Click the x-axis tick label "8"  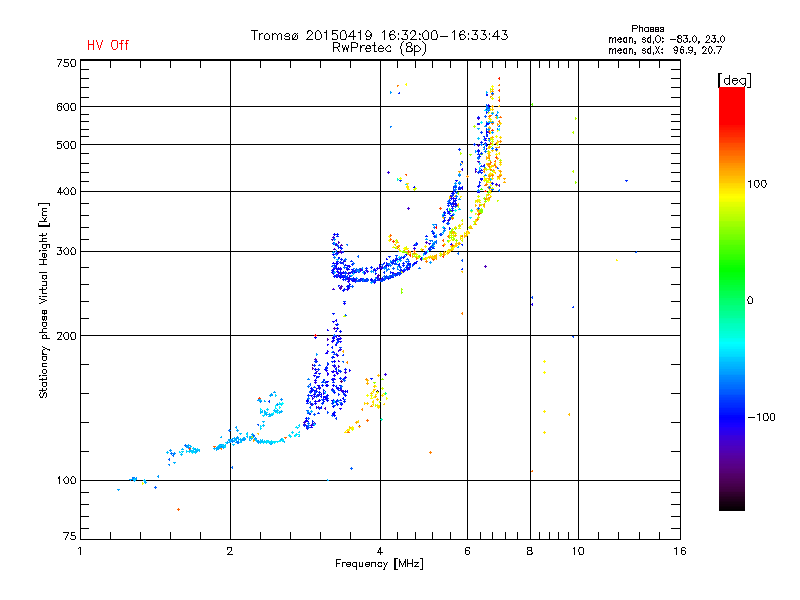point(530,551)
